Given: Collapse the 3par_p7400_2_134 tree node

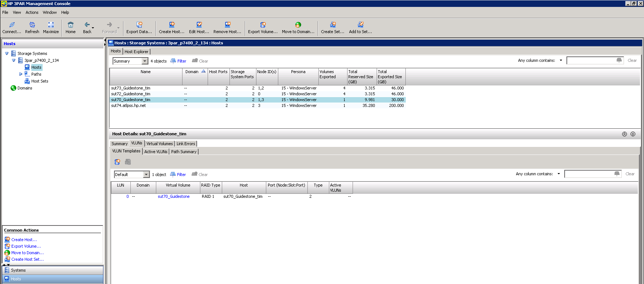Looking at the screenshot, I should click(13, 60).
